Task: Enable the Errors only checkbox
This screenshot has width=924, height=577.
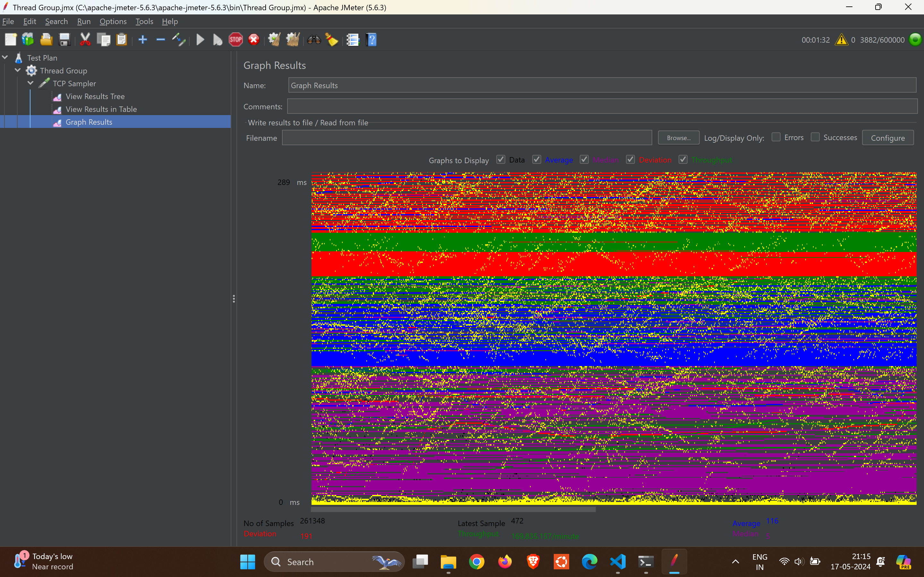Action: [776, 138]
